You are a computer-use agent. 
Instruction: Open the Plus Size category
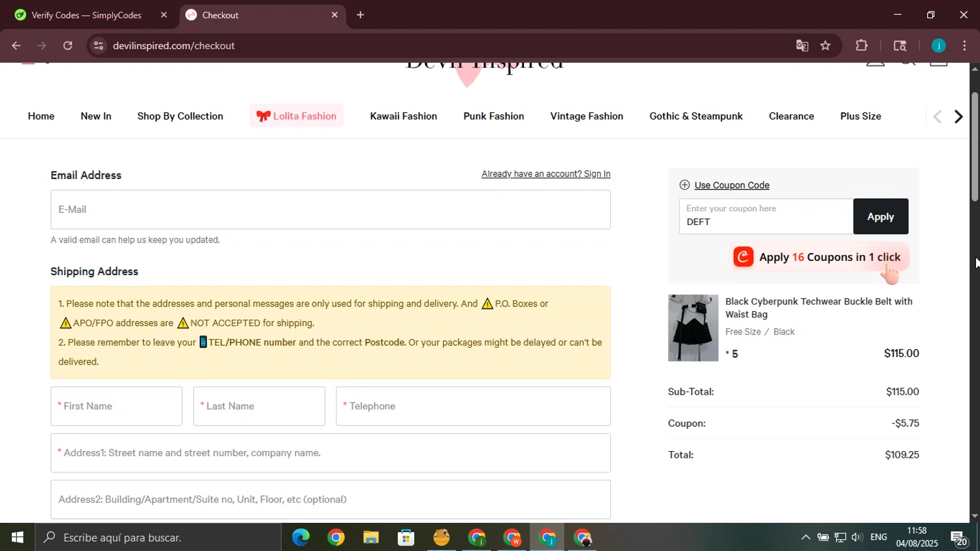860,116
